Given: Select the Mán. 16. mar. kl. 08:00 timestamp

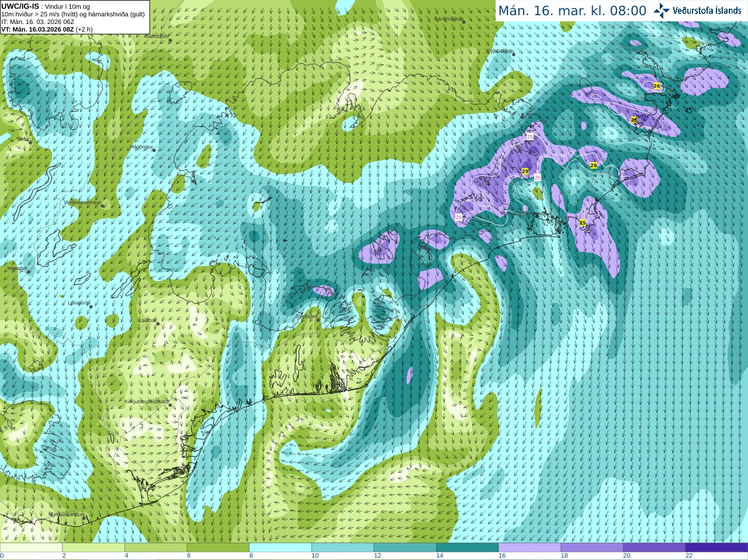Looking at the screenshot, I should [572, 11].
